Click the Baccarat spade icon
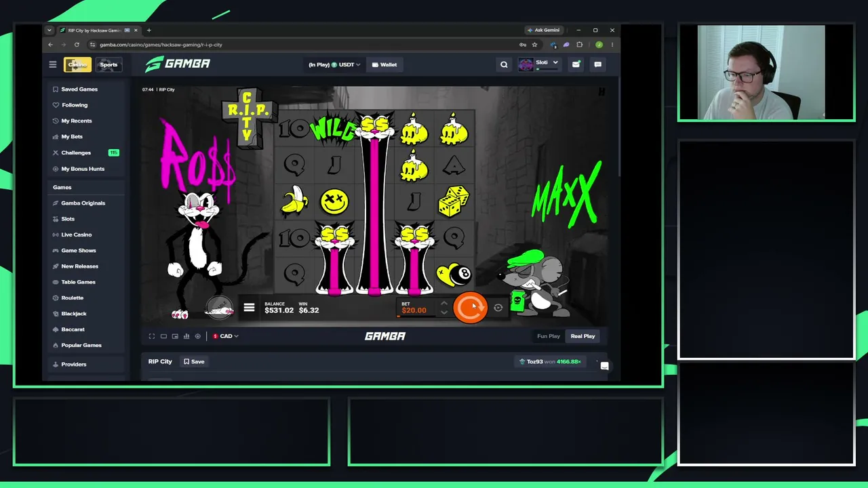This screenshot has height=488, width=868. pos(56,329)
